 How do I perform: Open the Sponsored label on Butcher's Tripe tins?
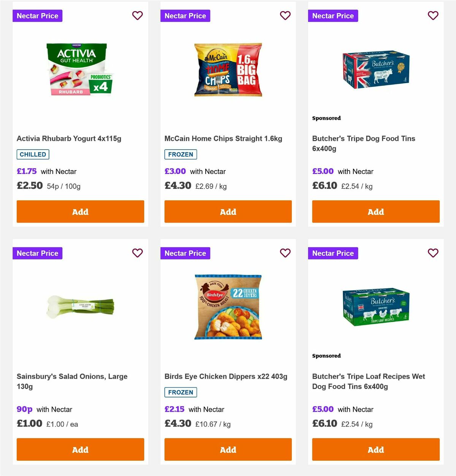pyautogui.click(x=326, y=118)
